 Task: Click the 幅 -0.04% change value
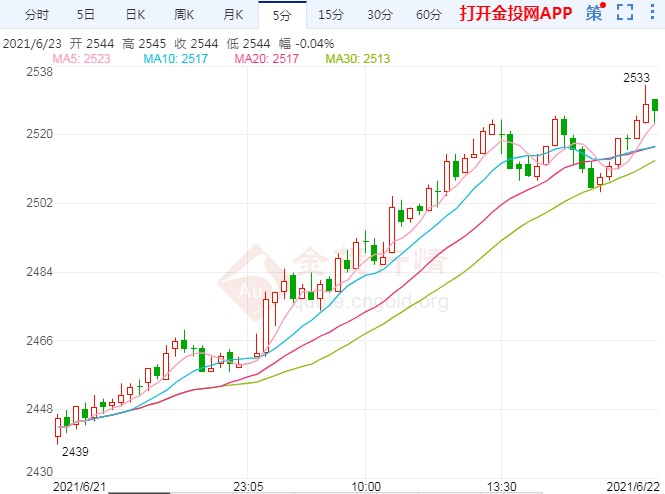pyautogui.click(x=307, y=44)
